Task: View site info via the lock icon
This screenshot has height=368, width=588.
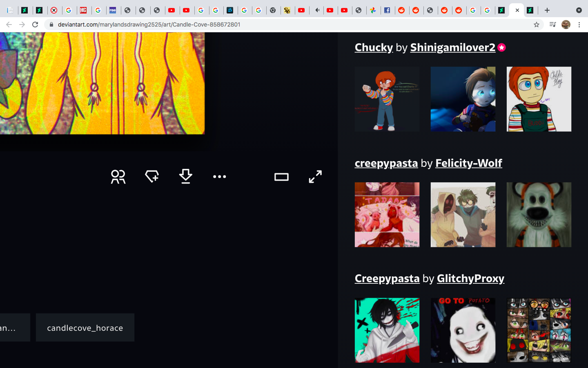Action: (51, 25)
